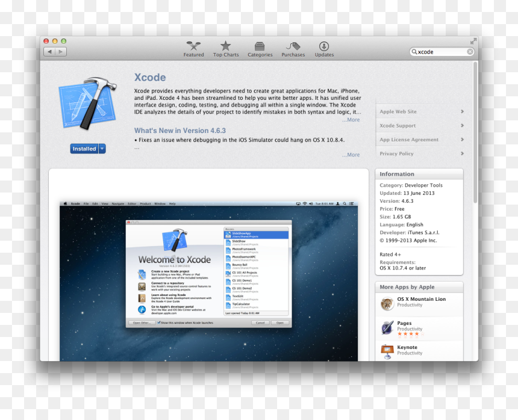This screenshot has height=420, width=518.
Task: Click the Information panel header
Action: pyautogui.click(x=419, y=174)
